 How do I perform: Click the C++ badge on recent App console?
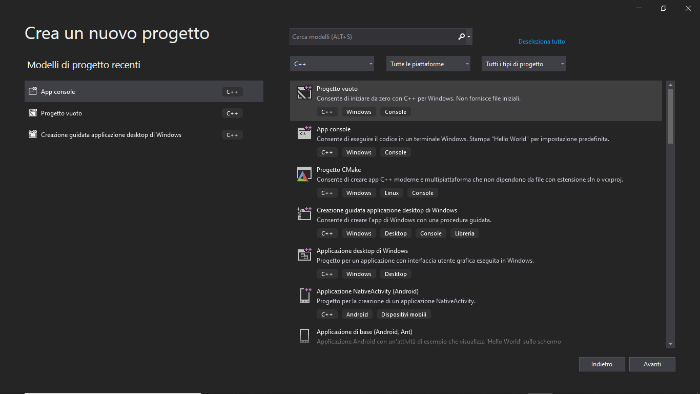232,91
